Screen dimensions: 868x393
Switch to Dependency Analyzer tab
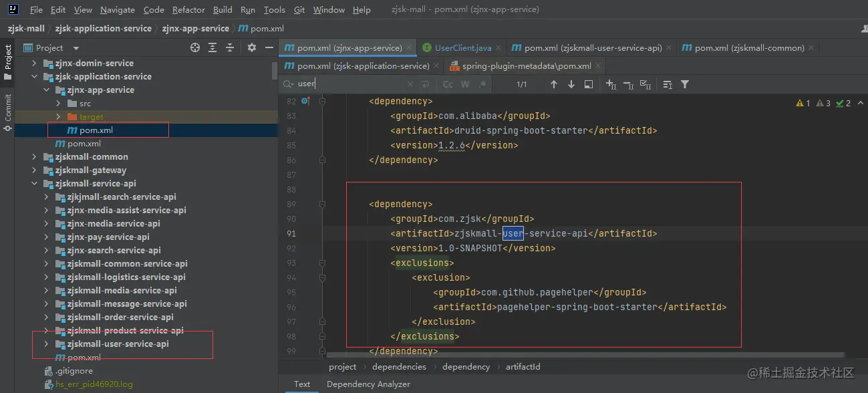tap(368, 384)
